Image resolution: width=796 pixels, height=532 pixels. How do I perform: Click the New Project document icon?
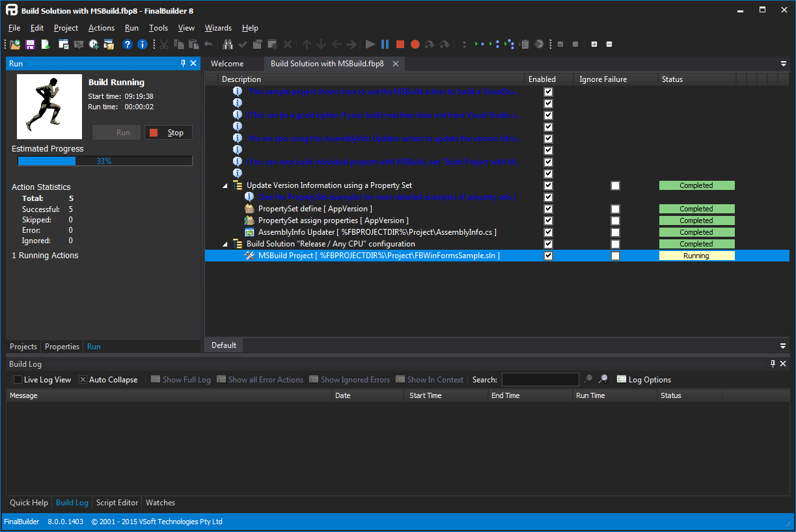point(46,44)
